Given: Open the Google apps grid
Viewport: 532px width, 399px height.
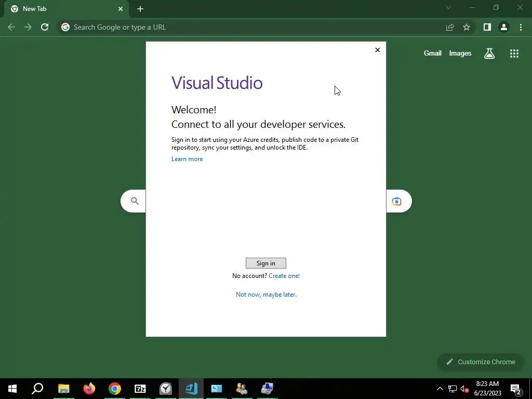Looking at the screenshot, I should (514, 54).
